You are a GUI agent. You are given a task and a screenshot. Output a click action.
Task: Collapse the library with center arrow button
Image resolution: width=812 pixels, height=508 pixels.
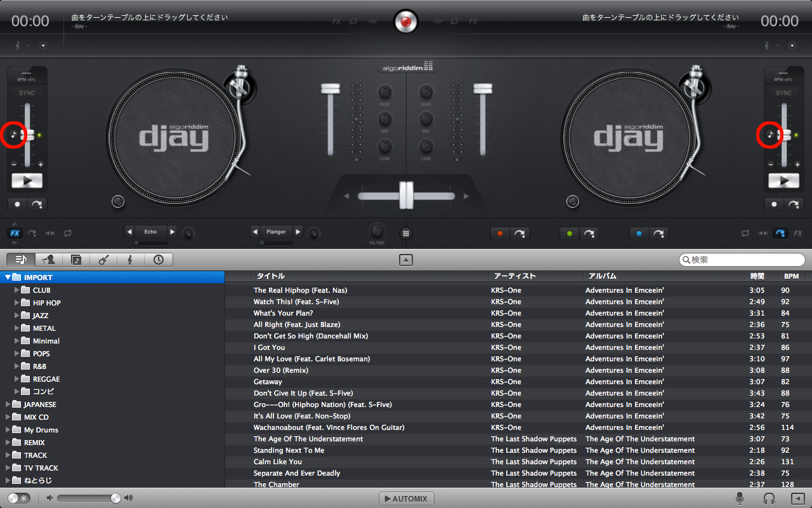(406, 259)
